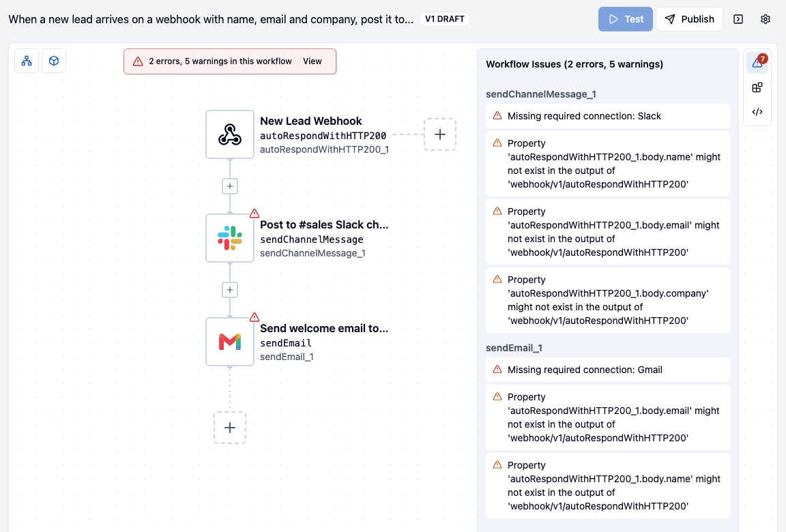Click the error badge on the Slack node
The height and width of the screenshot is (532, 786).
point(254,213)
